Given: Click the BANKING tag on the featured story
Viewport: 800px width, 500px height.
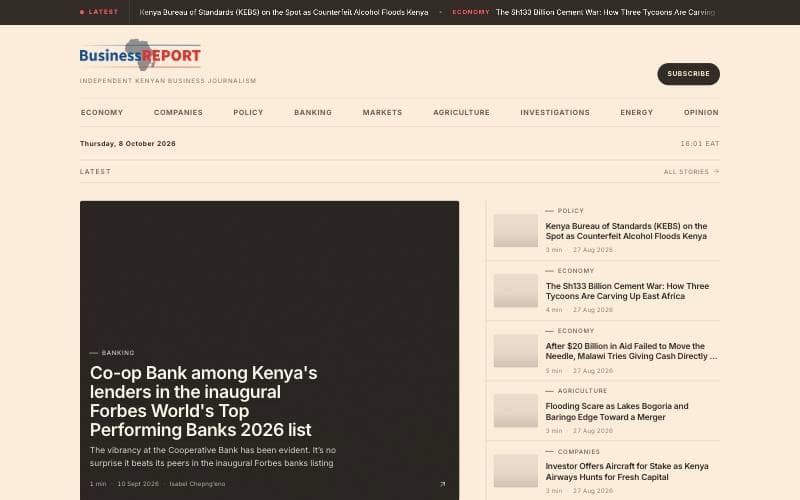Looking at the screenshot, I should point(118,353).
